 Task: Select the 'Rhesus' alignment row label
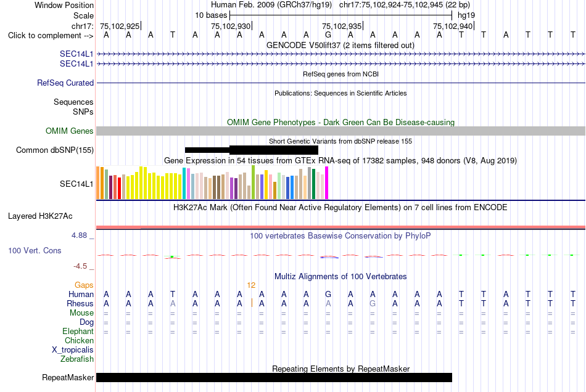(80, 303)
